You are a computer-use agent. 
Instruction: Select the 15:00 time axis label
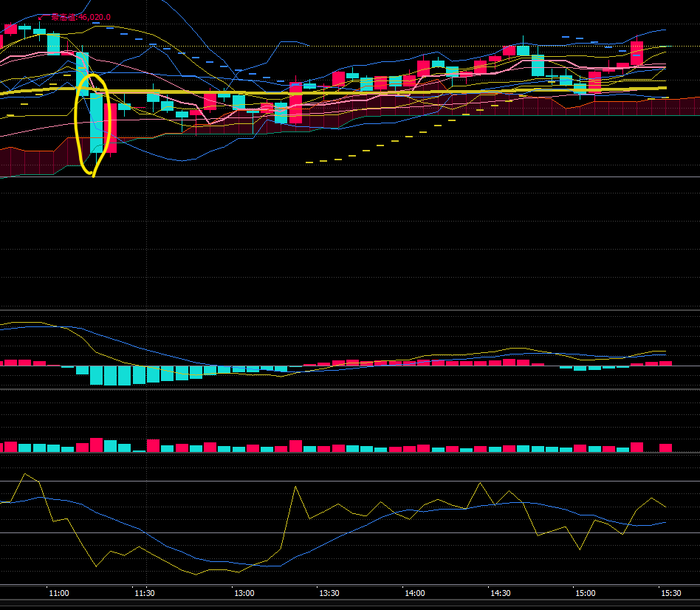[x=586, y=593]
